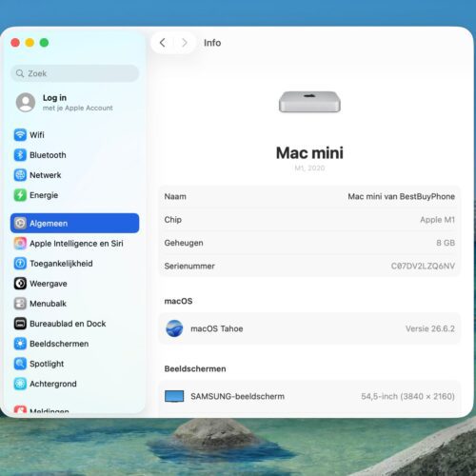This screenshot has width=476, height=476.
Task: Click the chip value 'Apple M1'
Action: (x=437, y=220)
